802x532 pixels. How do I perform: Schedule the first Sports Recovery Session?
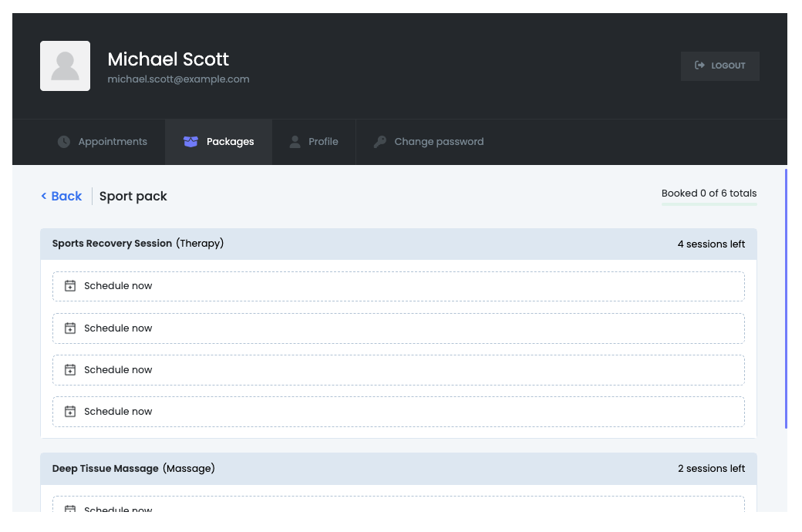tap(398, 286)
